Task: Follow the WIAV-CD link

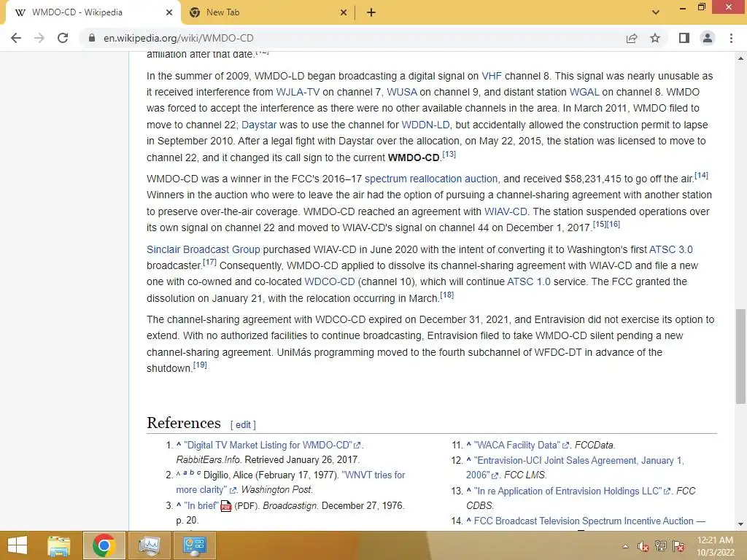Action: point(506,211)
